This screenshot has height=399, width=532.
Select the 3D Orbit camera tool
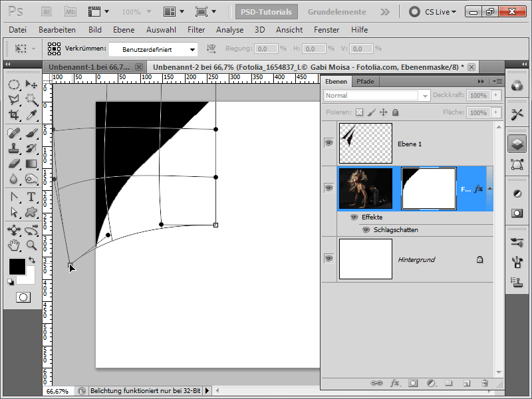coord(31,230)
